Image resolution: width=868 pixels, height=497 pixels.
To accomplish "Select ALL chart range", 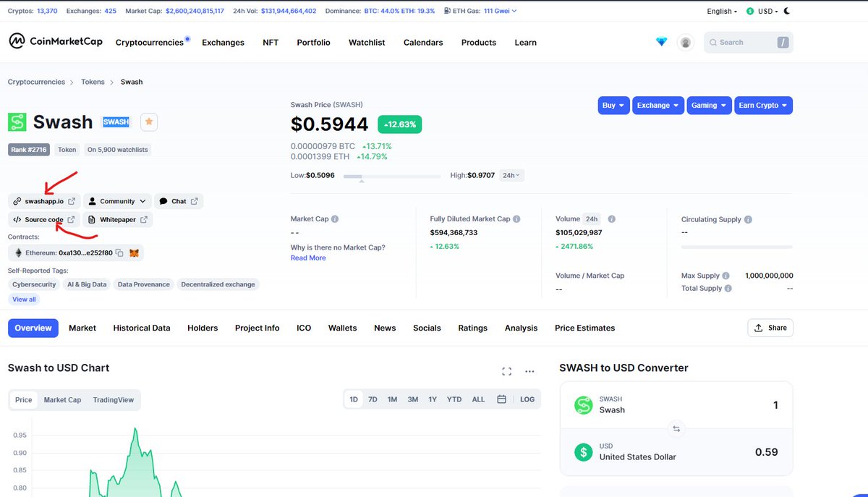I will click(478, 399).
